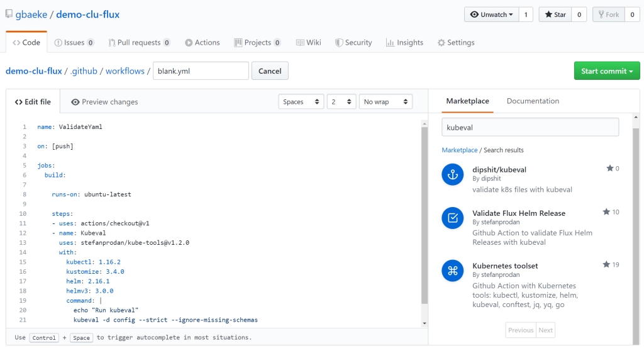Click the Kubernetes toolset command icon
Image resolution: width=644 pixels, height=348 pixels.
click(x=452, y=271)
